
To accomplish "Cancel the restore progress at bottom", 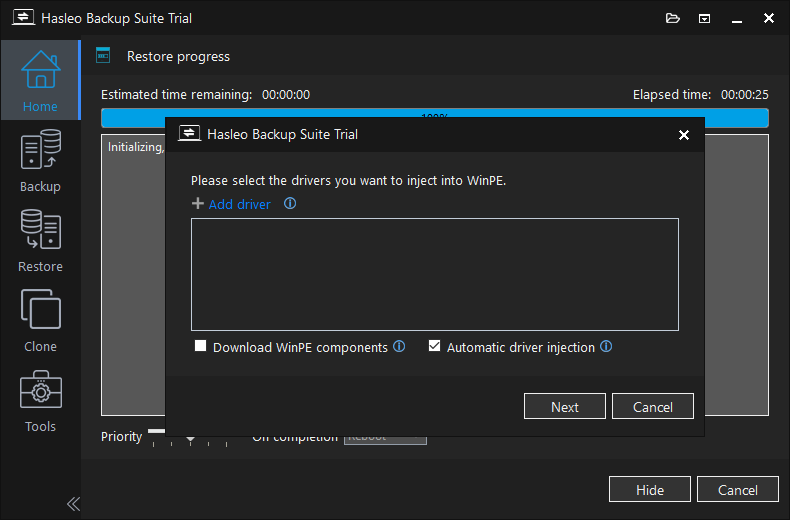I will tap(738, 490).
